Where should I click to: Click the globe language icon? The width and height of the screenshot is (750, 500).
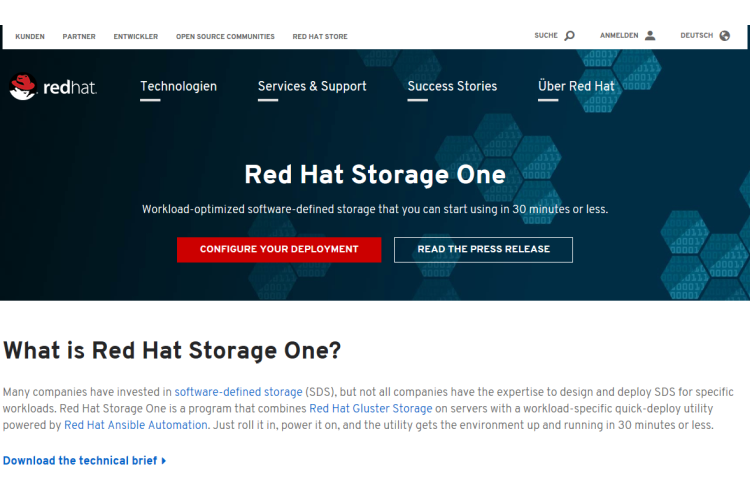tap(724, 36)
